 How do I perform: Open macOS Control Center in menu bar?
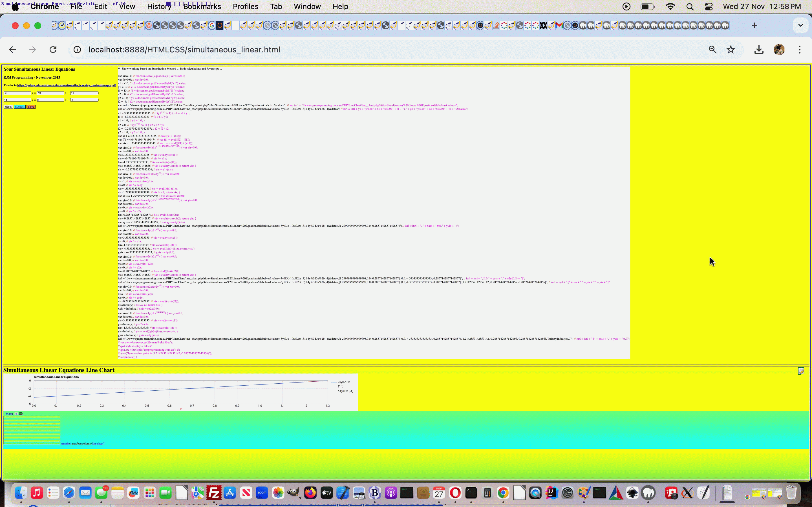(709, 7)
